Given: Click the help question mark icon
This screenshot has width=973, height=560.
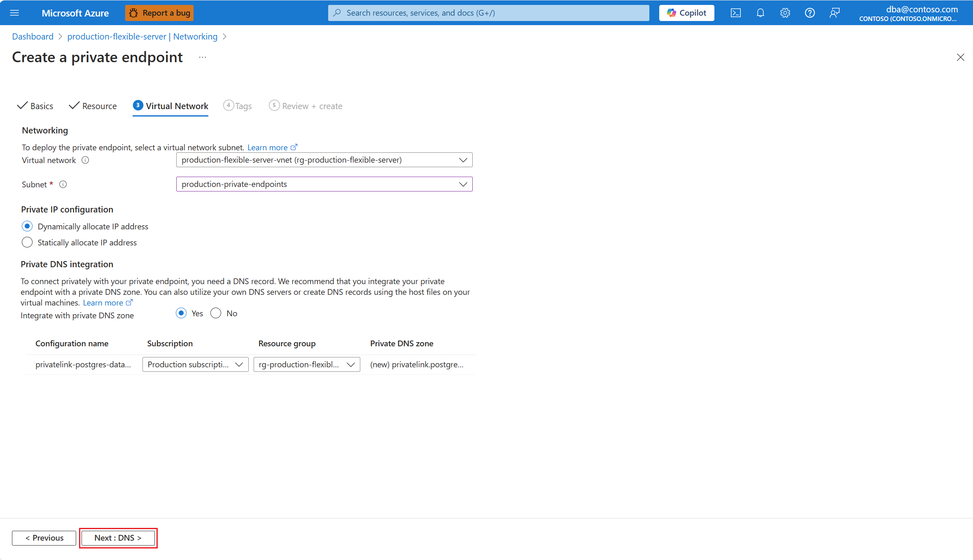Looking at the screenshot, I should pyautogui.click(x=810, y=13).
